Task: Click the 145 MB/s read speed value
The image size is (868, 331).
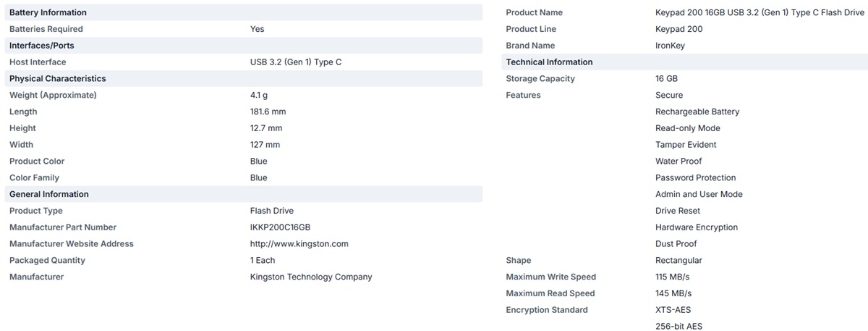Action: coord(673,293)
